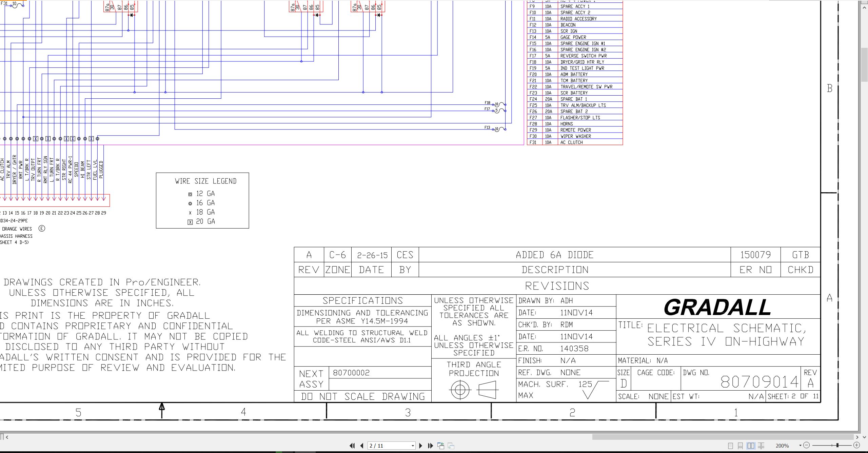
Task: Click the 'DO NOT SCALE DRAWING' text
Action: [x=363, y=396]
